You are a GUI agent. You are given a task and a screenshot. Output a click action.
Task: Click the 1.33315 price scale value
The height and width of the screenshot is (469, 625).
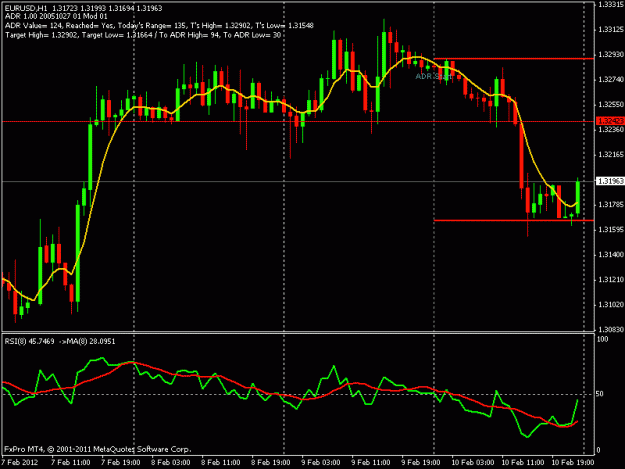point(611,4)
